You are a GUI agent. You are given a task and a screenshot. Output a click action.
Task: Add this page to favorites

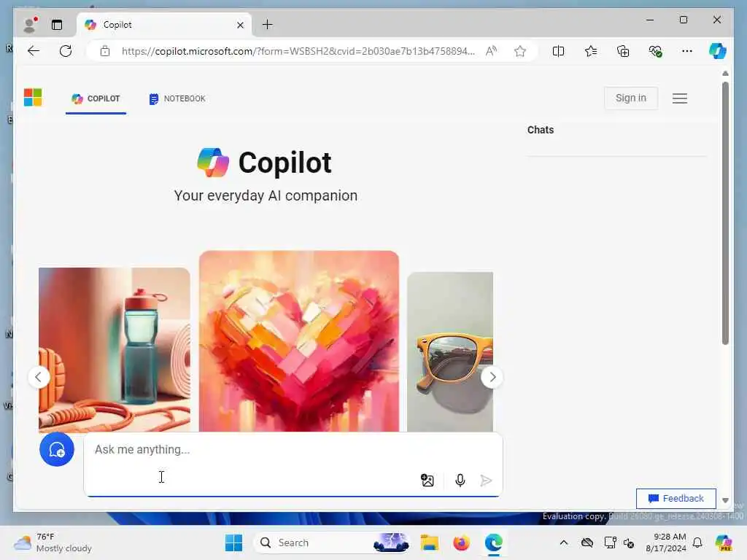click(520, 51)
